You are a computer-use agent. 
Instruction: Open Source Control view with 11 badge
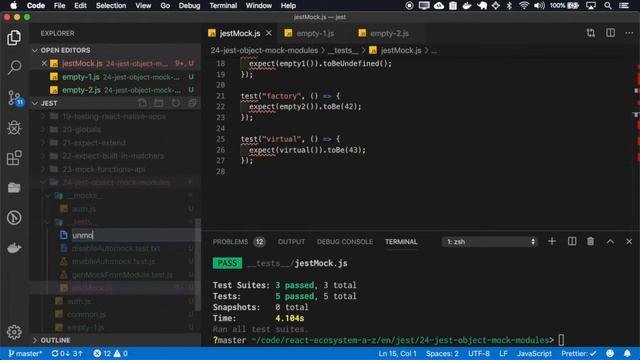click(15, 98)
